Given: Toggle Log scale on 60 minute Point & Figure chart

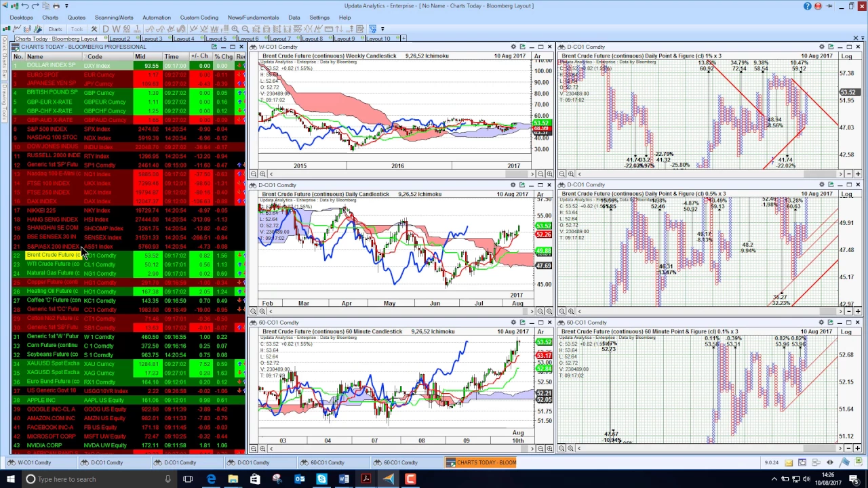Looking at the screenshot, I should (846, 332).
